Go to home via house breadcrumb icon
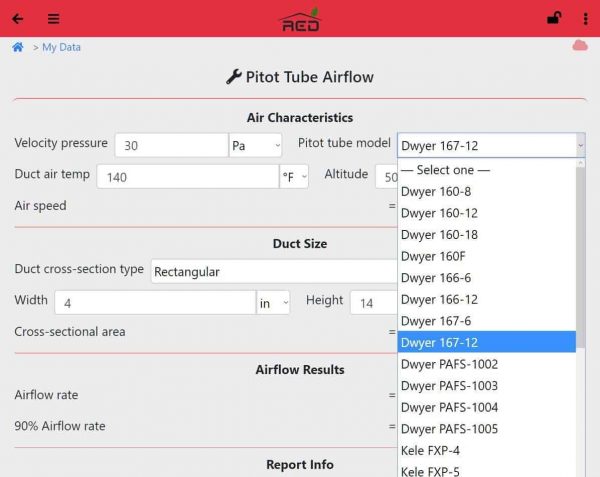 tap(18, 47)
